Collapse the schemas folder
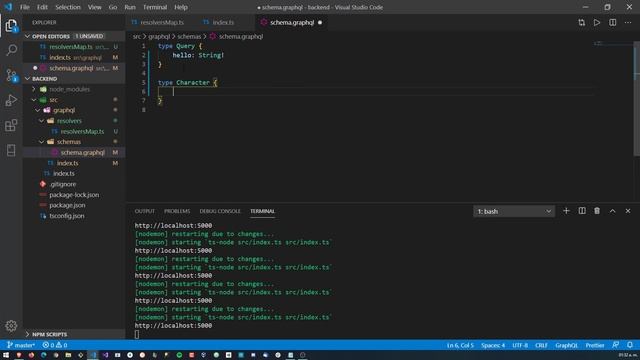 (x=42, y=142)
